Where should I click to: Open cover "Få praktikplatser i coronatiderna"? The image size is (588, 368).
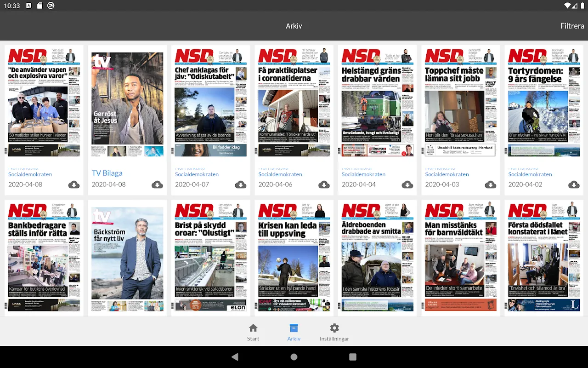[x=294, y=103]
